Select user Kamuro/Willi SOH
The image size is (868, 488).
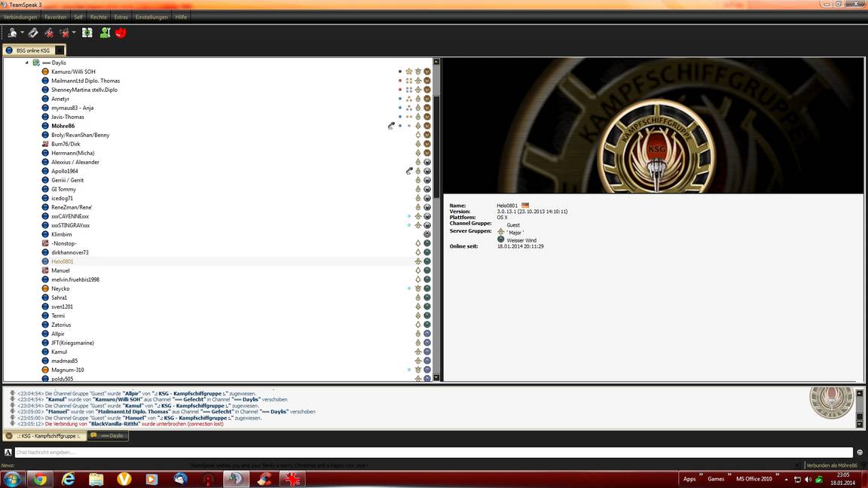pos(73,72)
